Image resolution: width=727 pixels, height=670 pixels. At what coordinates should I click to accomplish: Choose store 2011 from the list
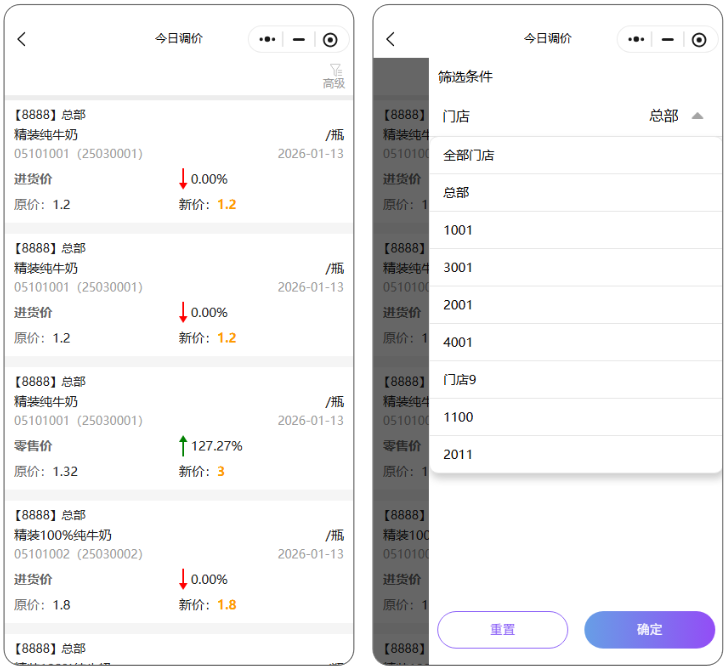(x=458, y=454)
